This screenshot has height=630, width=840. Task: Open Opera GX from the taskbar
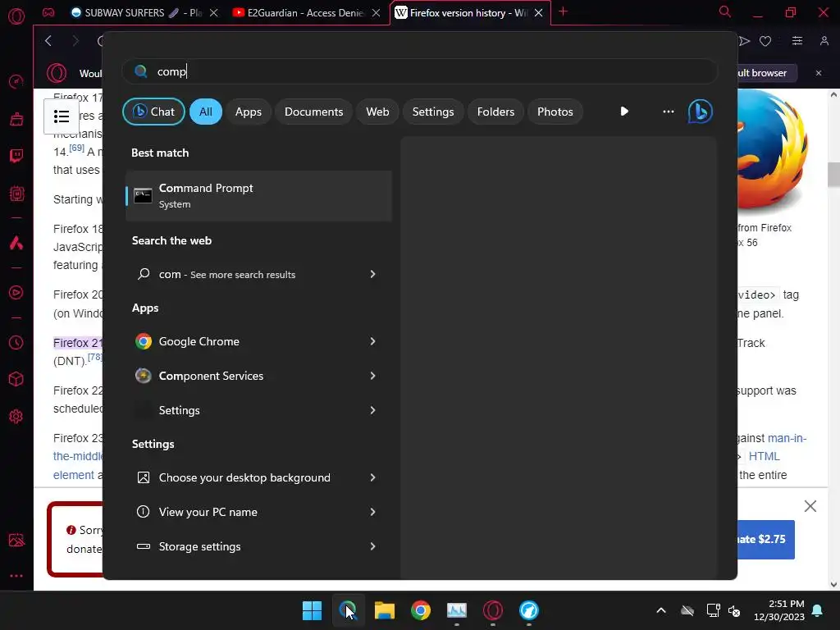[493, 610]
